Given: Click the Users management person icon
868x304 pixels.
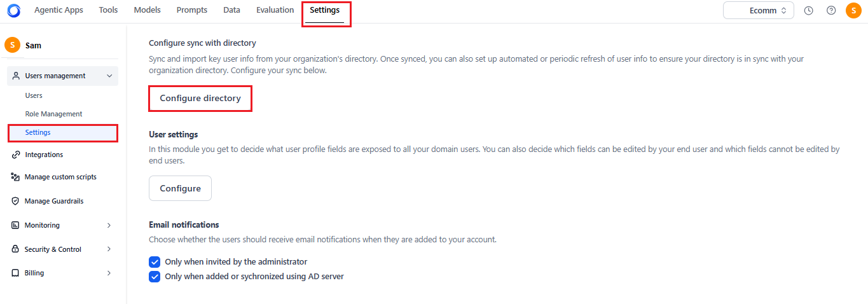Looking at the screenshot, I should coord(16,76).
